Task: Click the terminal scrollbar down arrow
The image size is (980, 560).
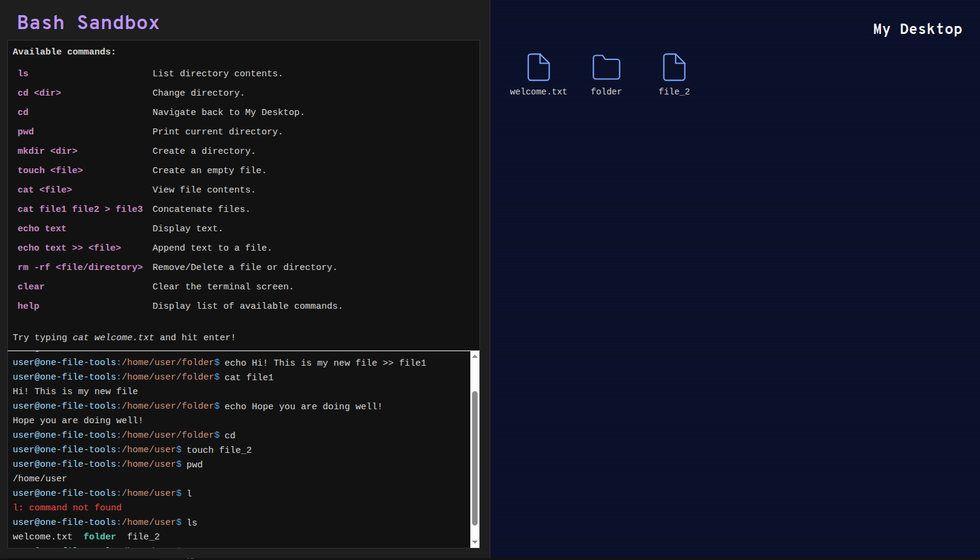Action: click(475, 542)
